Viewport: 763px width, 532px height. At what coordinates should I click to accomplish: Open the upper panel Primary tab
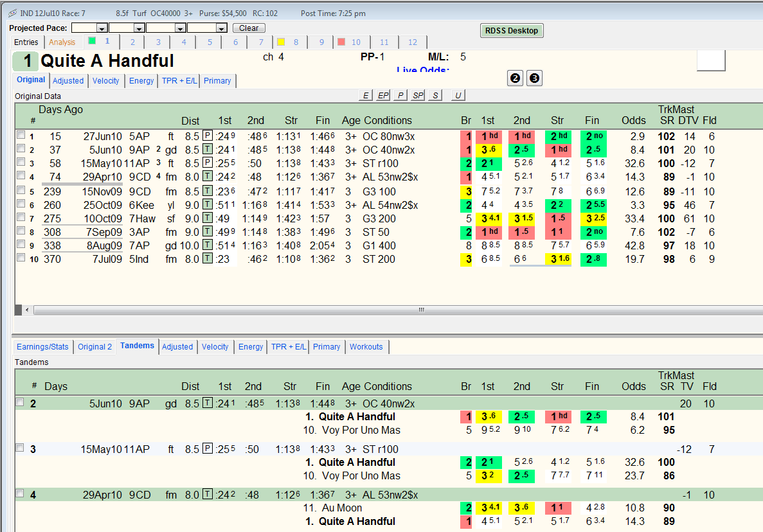[217, 81]
